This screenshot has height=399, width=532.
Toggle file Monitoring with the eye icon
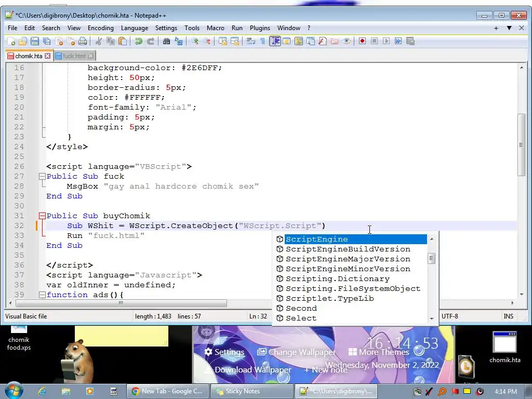coord(347,42)
